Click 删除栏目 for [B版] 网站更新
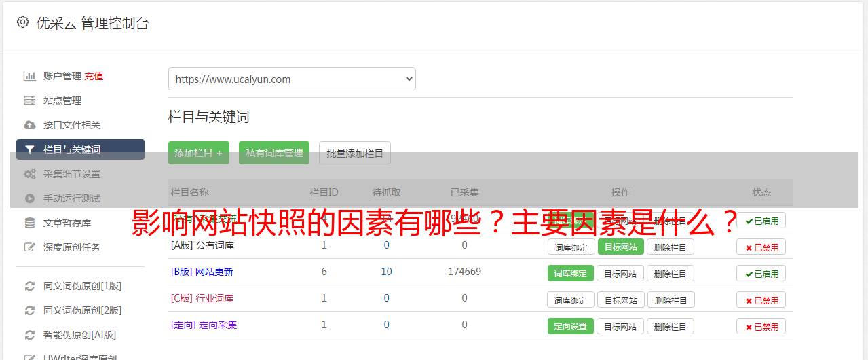The height and width of the screenshot is (360, 868). tap(670, 274)
